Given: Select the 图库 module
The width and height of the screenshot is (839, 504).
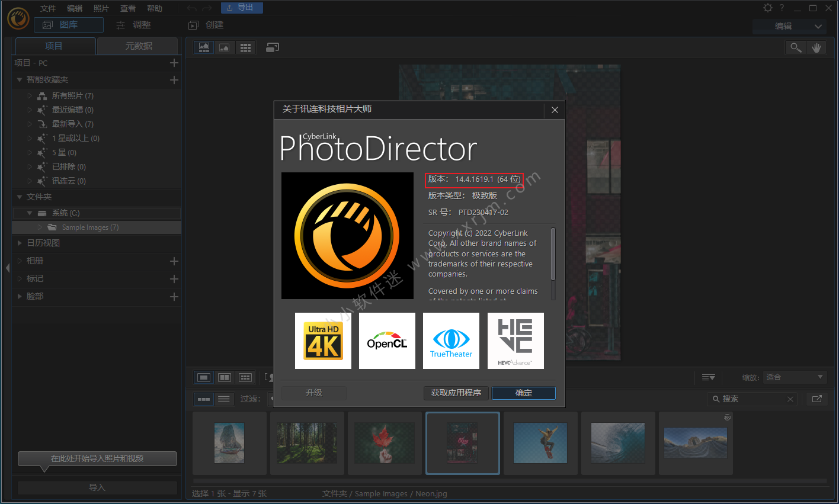Looking at the screenshot, I should (x=69, y=25).
